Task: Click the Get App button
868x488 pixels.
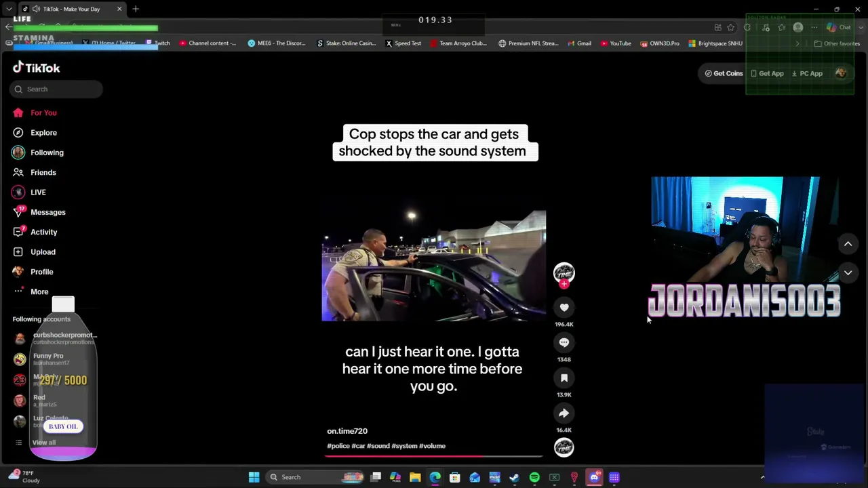Action: (767, 73)
